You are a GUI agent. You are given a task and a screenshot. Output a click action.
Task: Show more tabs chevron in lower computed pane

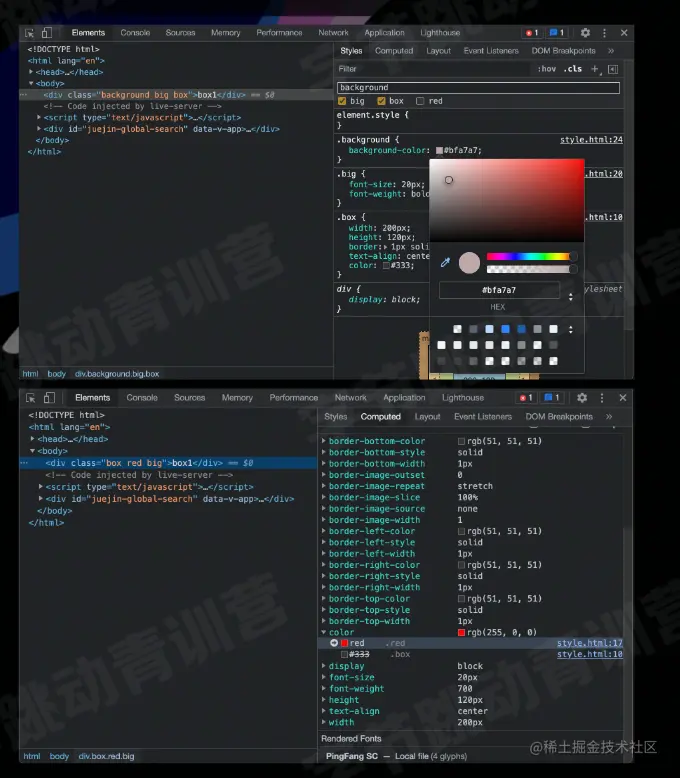(x=609, y=417)
